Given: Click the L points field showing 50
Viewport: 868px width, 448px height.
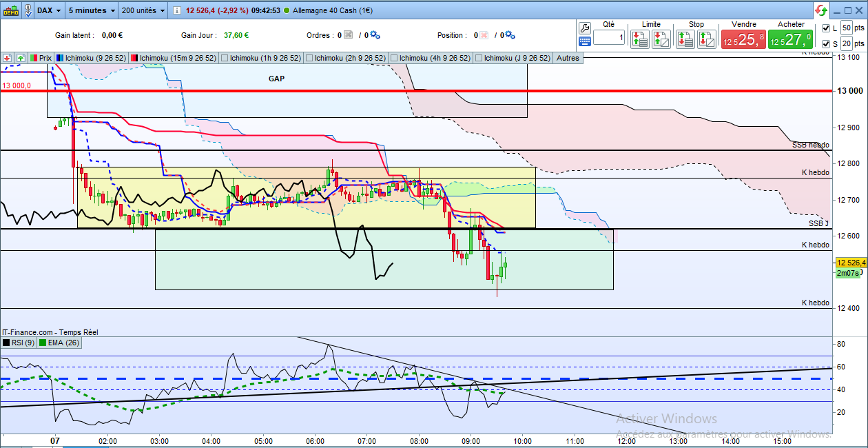Looking at the screenshot, I should [847, 28].
